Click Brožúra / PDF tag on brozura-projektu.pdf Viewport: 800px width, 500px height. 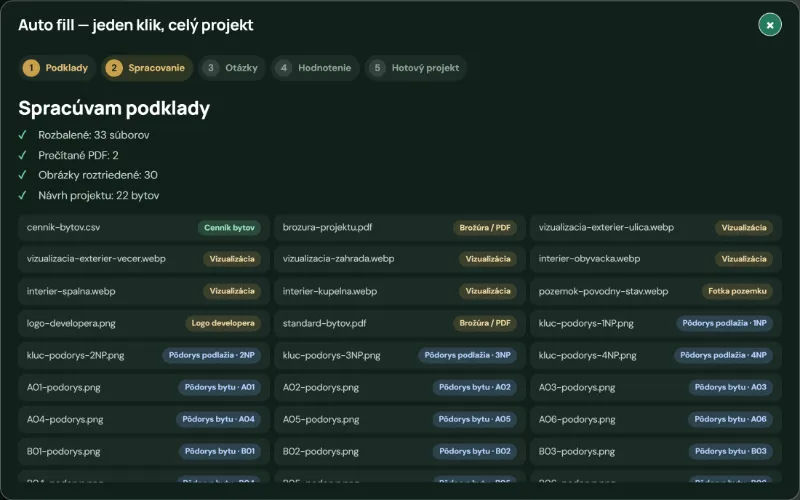point(485,228)
